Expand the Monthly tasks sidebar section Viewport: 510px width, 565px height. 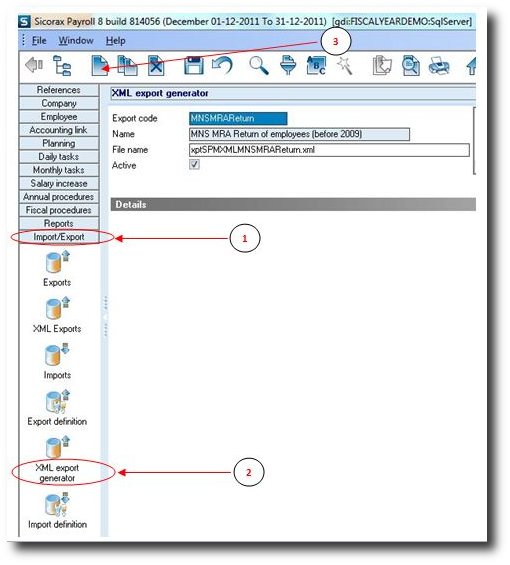(x=59, y=170)
